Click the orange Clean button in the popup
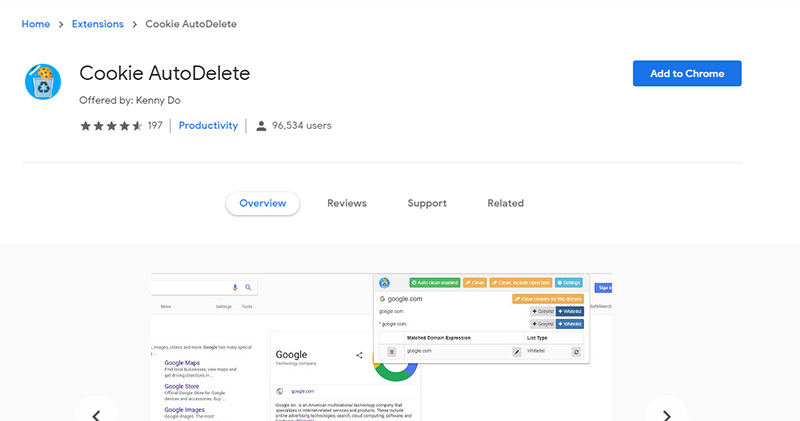This screenshot has height=421, width=800. point(474,283)
